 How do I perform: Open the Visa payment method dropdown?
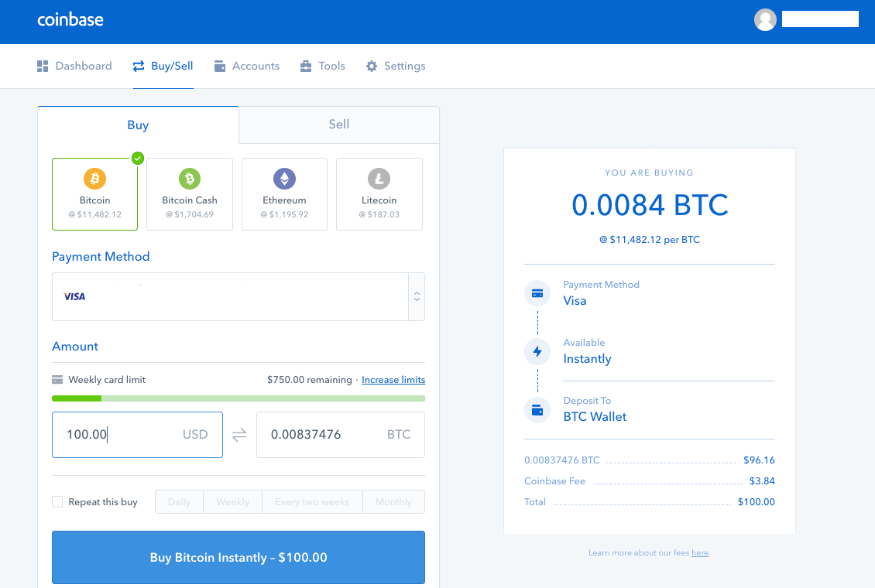click(238, 296)
